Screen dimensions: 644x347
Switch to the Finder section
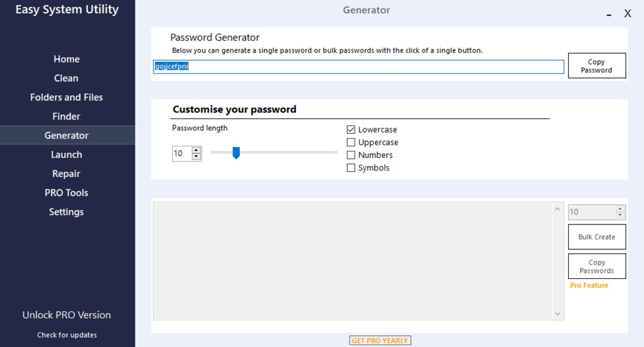67,116
